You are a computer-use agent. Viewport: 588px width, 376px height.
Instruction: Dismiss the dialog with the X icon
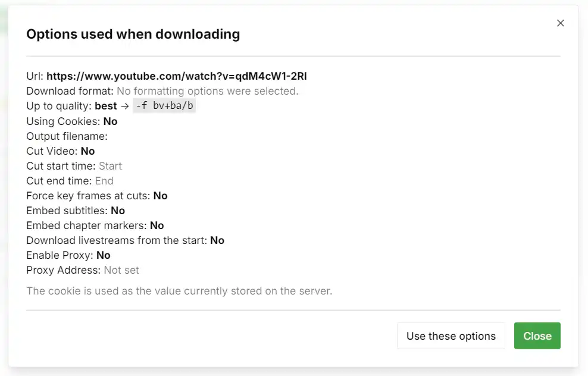click(560, 23)
